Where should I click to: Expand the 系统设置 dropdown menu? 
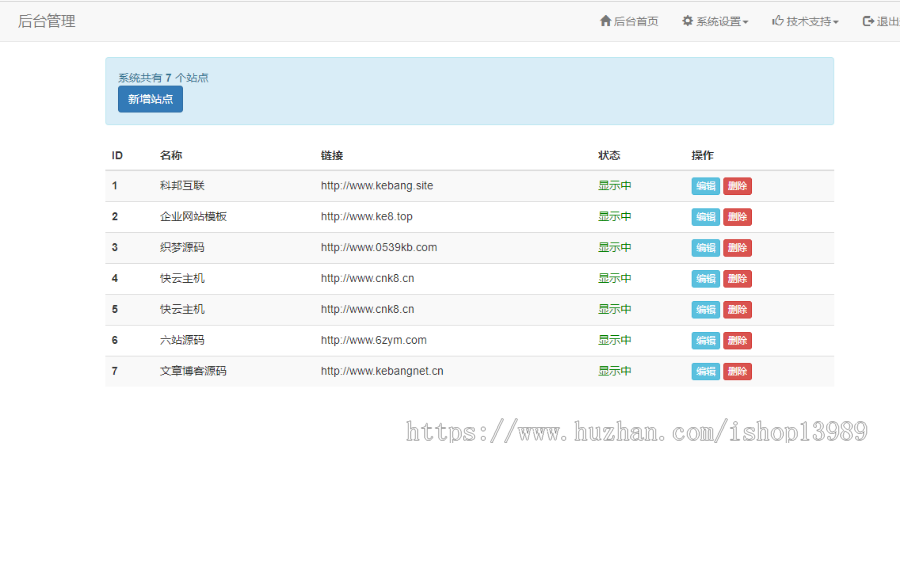pyautogui.click(x=715, y=21)
